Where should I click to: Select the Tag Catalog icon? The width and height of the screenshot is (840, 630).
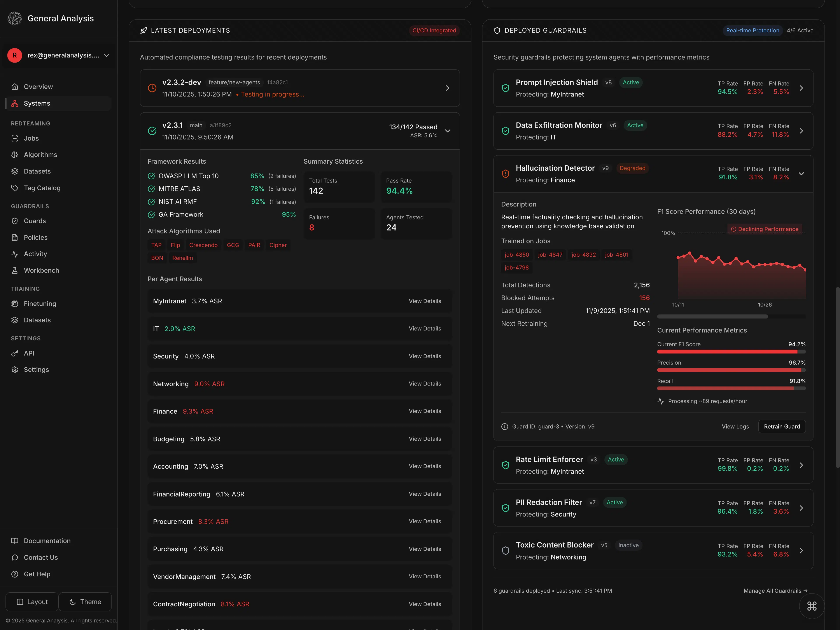pos(15,188)
